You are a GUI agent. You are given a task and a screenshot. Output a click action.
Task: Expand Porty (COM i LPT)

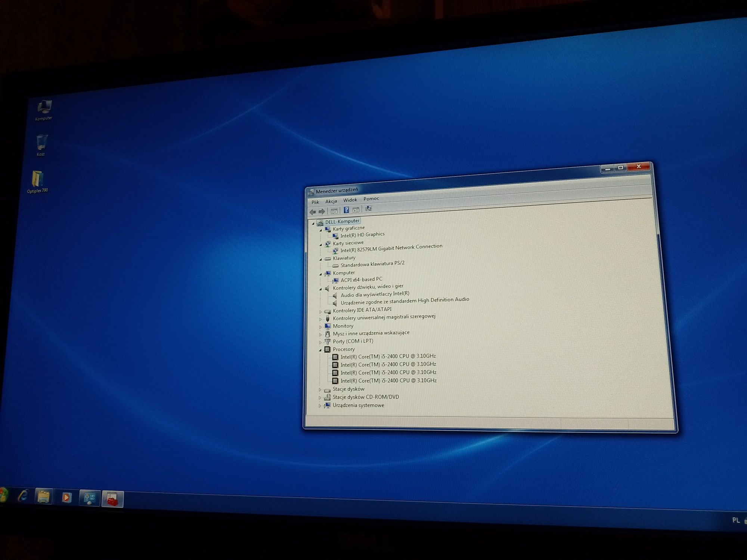point(320,342)
